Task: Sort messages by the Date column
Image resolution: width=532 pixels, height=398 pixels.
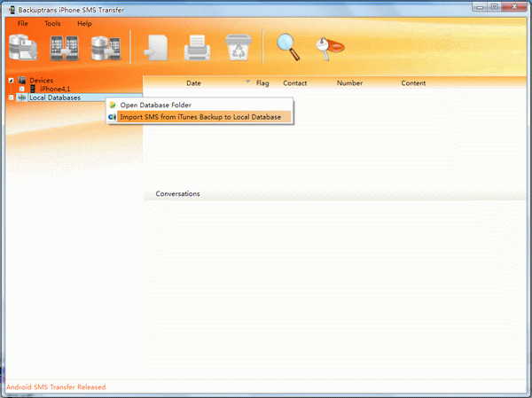Action: coord(193,83)
